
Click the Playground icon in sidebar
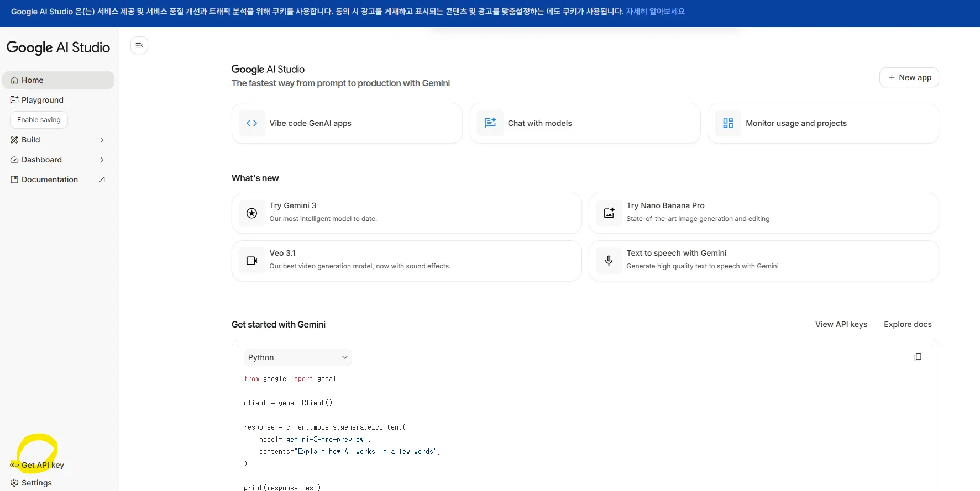14,100
